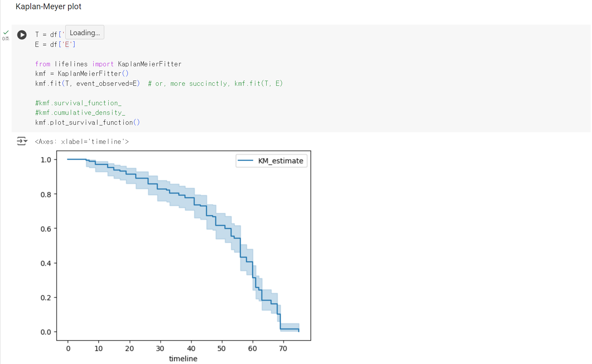Click the 0조 execution time label

[6, 39]
